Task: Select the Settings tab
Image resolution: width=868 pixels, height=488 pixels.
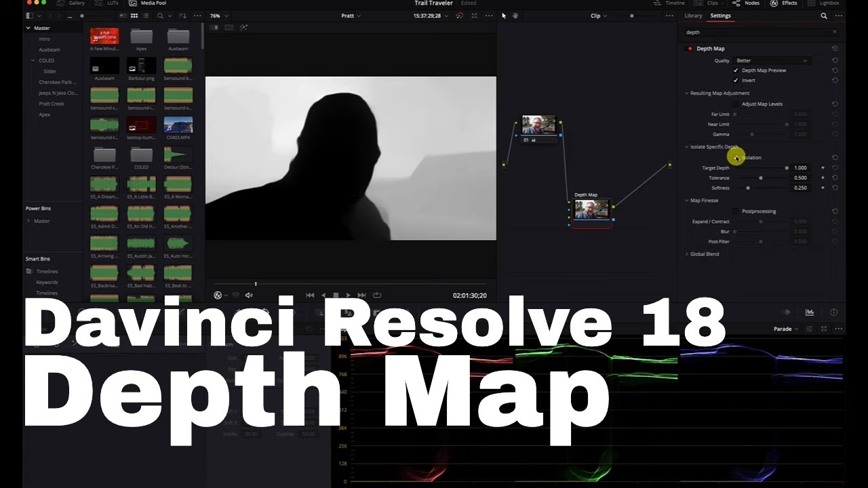Action: (x=720, y=16)
